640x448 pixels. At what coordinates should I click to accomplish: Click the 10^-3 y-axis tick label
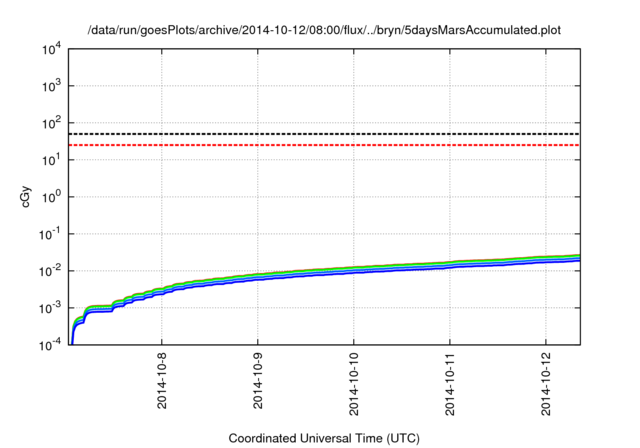click(x=50, y=308)
